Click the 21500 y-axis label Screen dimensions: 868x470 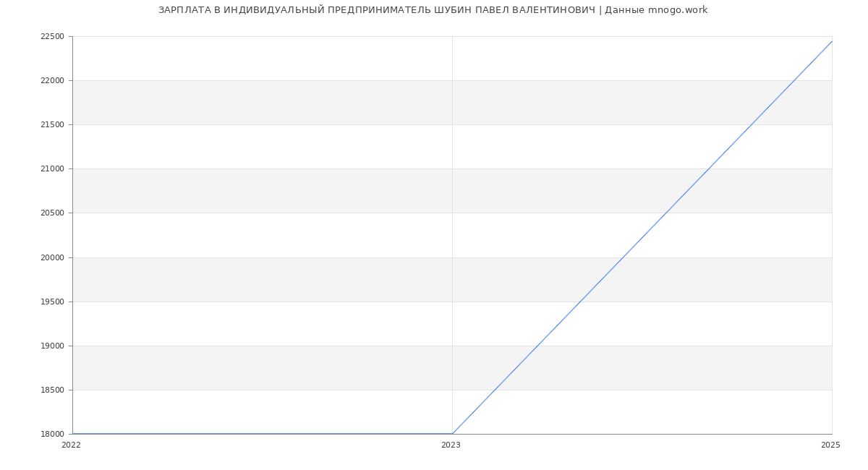(x=52, y=125)
